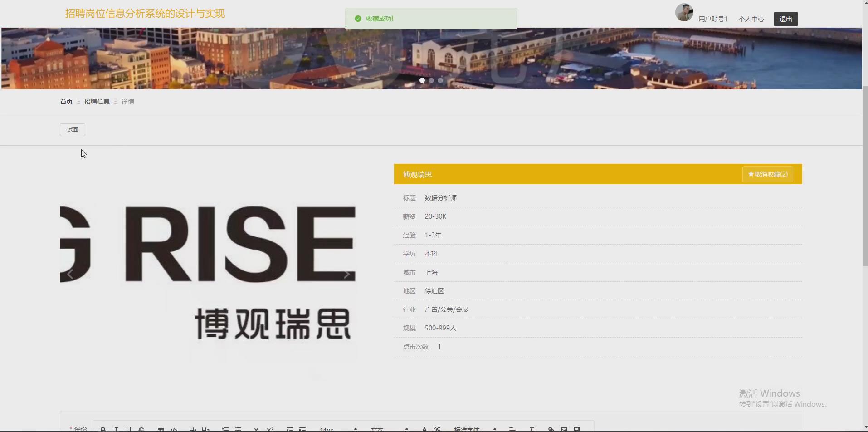Viewport: 868px width, 432px height.
Task: Select the second banner carousel dot
Action: pos(431,80)
